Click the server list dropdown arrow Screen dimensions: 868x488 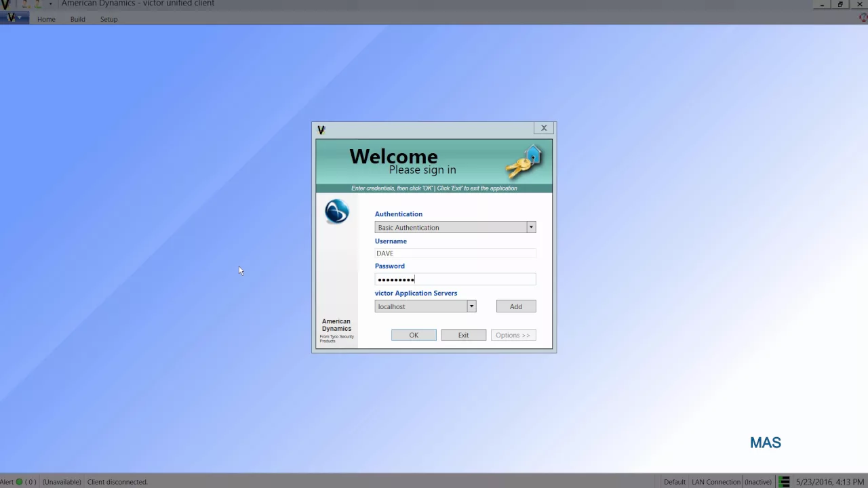click(x=471, y=306)
